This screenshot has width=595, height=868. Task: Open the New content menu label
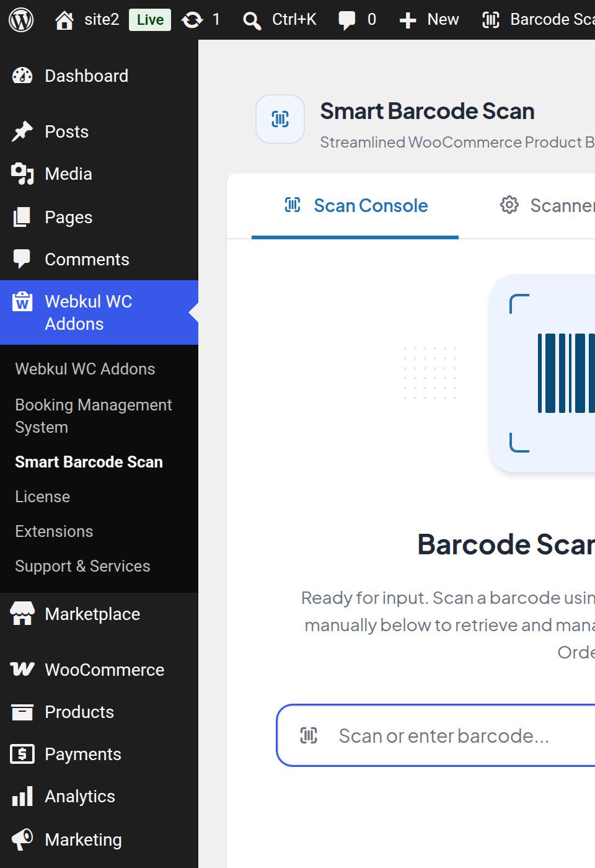point(443,20)
